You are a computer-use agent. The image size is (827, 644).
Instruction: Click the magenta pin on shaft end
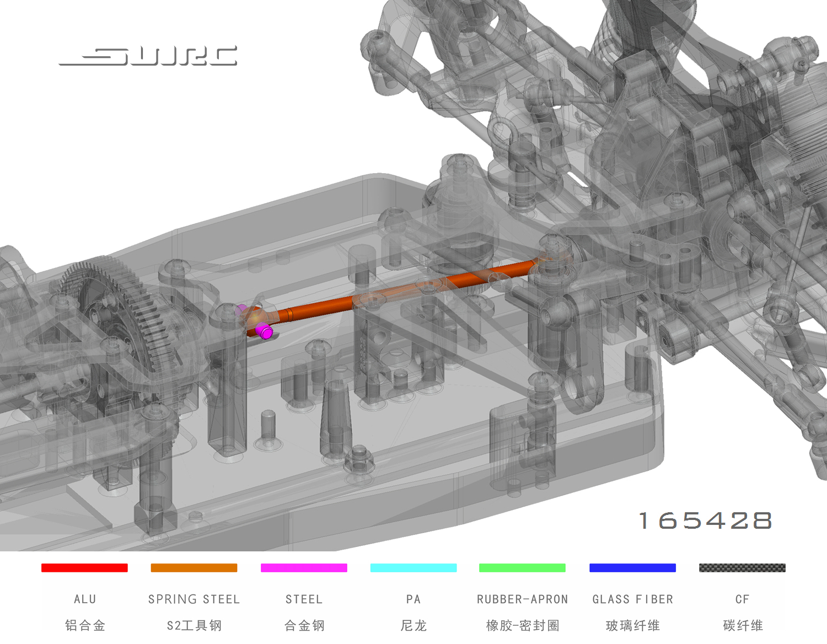point(265,331)
